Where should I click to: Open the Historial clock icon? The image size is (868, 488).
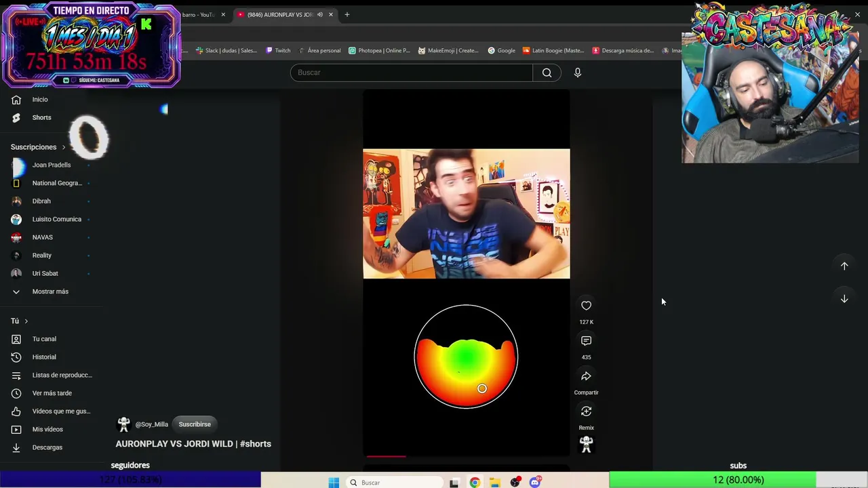[x=16, y=357]
